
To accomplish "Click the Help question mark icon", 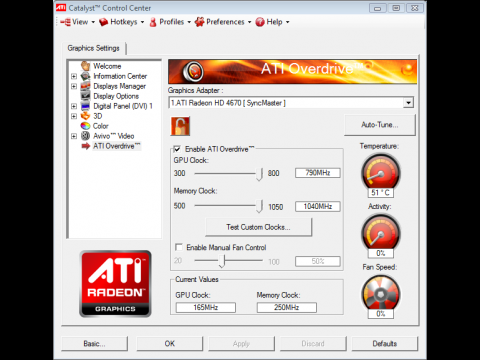I will click(x=260, y=22).
